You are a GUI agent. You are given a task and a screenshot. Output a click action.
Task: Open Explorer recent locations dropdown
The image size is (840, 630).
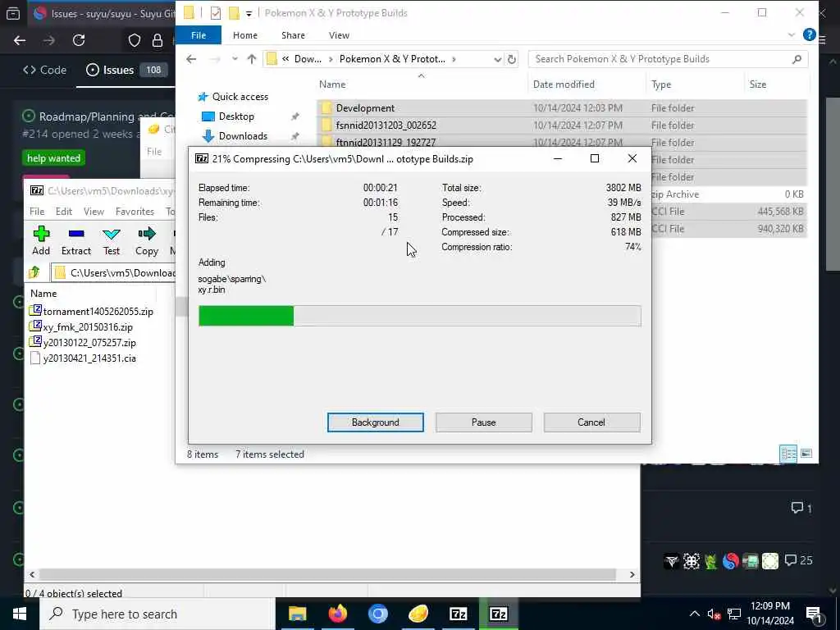[235, 59]
